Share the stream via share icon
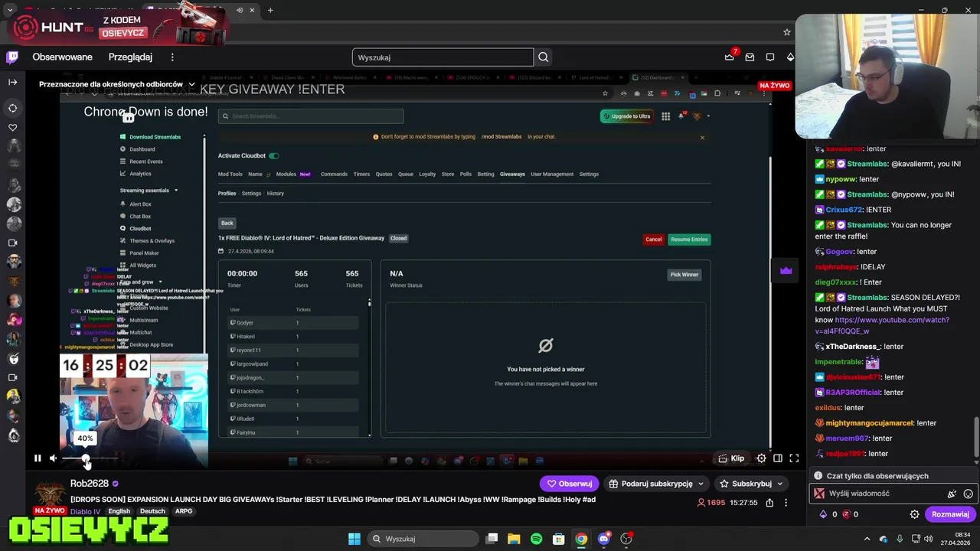The height and width of the screenshot is (551, 980). 769,503
